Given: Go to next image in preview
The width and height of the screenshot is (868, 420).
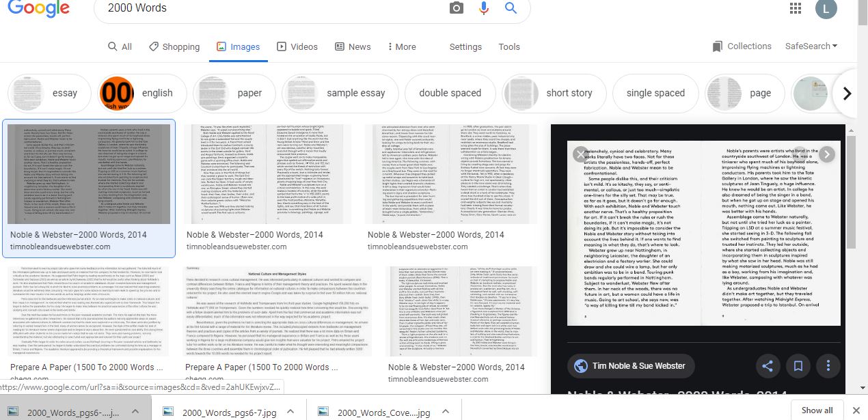Looking at the screenshot, I should coord(827,154).
